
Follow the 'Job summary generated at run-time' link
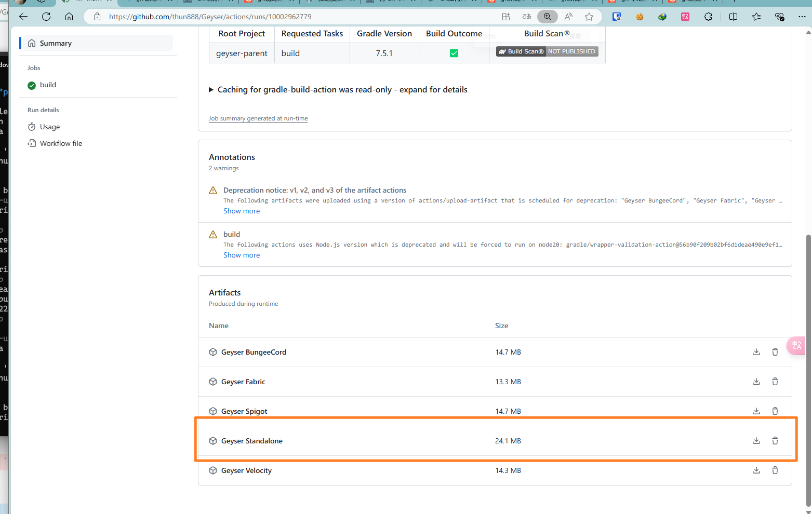pyautogui.click(x=258, y=118)
